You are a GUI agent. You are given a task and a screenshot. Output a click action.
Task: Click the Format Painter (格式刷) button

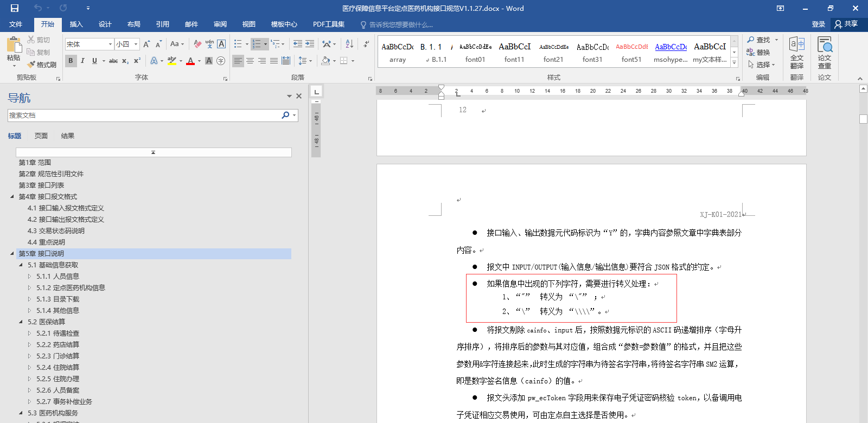[x=41, y=65]
